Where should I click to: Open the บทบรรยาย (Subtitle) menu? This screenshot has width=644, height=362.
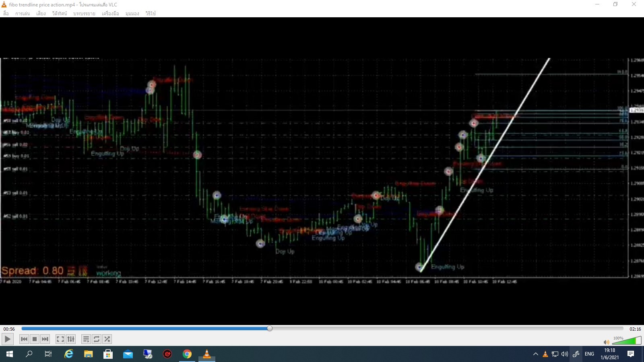(84, 13)
